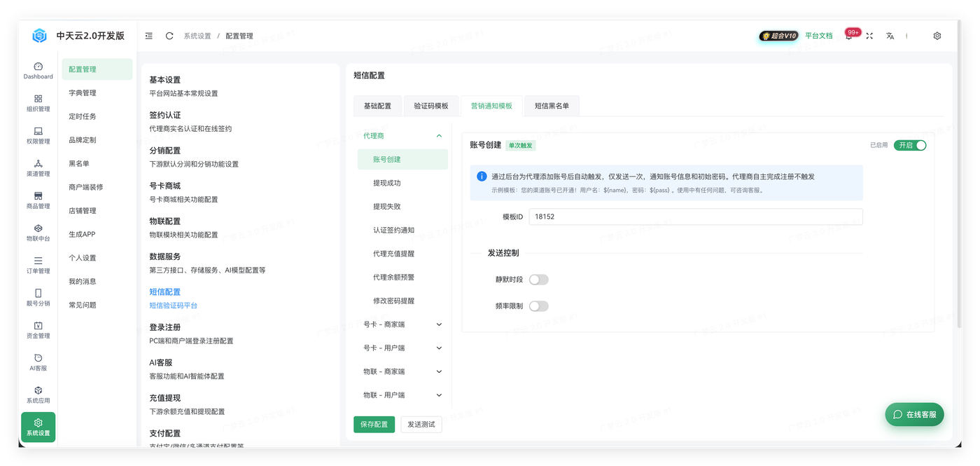980x466 pixels.
Task: Expand the 号卡 - 商家端 group
Action: coord(402,324)
